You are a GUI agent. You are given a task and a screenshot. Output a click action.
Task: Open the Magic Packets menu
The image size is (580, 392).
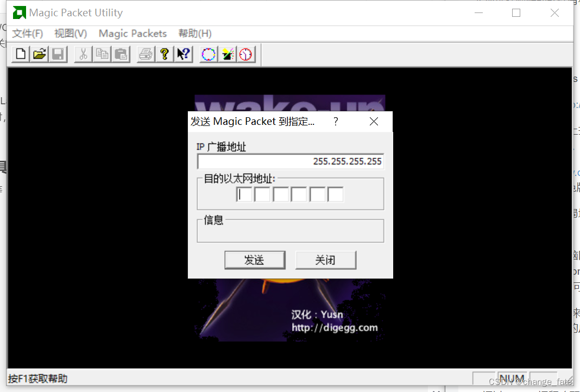coord(132,33)
